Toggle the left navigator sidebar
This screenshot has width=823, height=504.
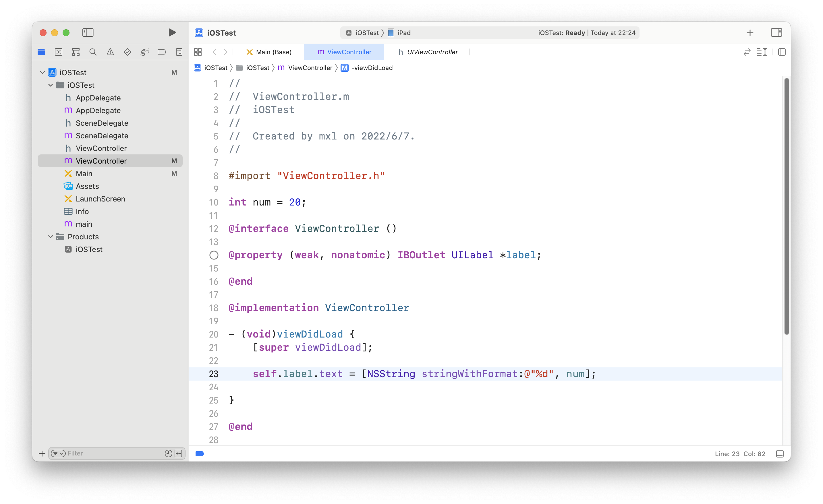click(88, 32)
